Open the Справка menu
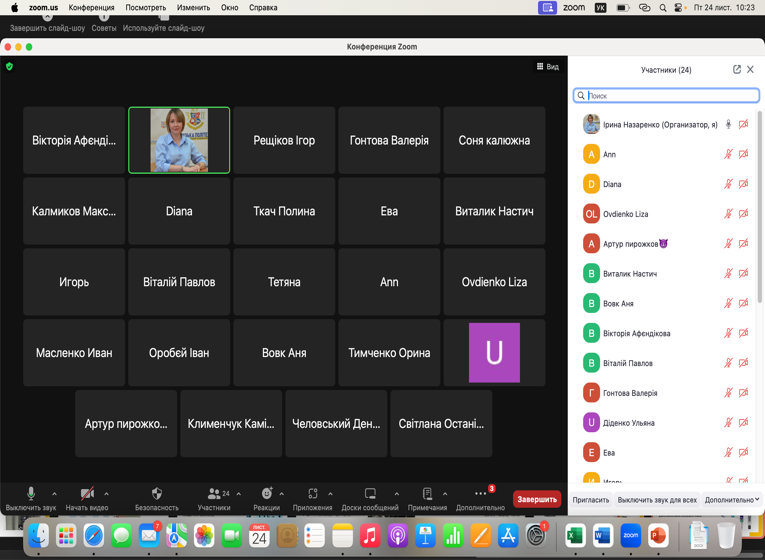The width and height of the screenshot is (765, 560). (263, 7)
